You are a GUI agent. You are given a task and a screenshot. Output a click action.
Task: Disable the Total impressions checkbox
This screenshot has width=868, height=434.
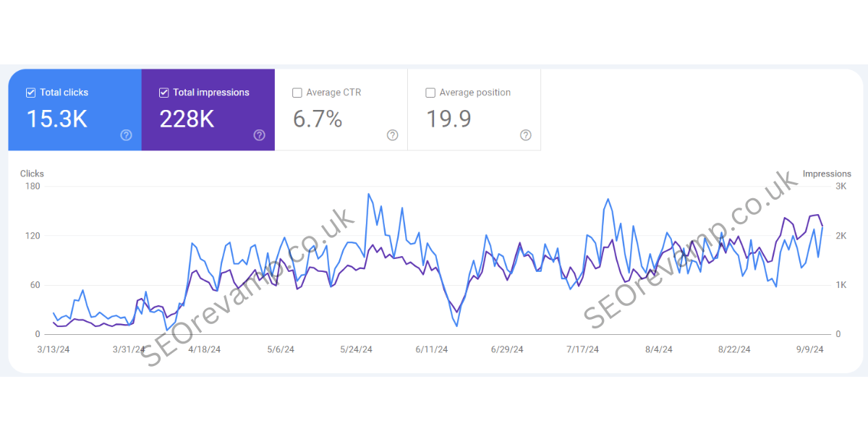pyautogui.click(x=163, y=93)
